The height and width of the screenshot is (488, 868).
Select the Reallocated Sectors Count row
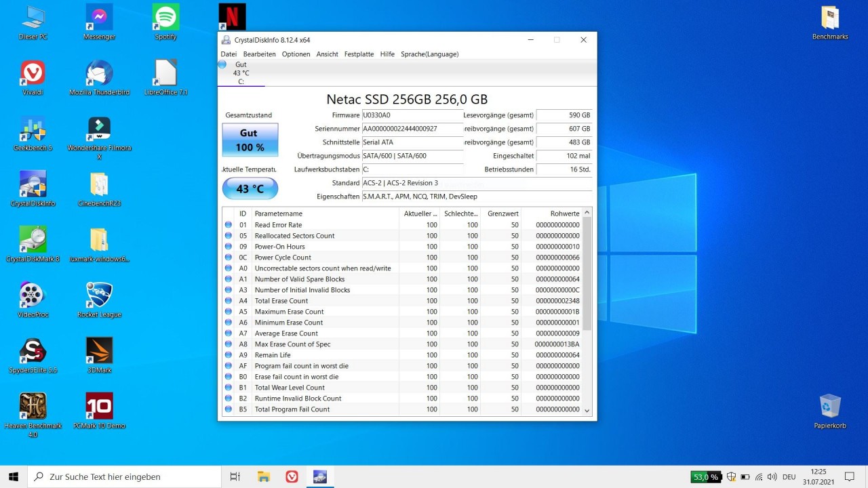tap(402, 236)
